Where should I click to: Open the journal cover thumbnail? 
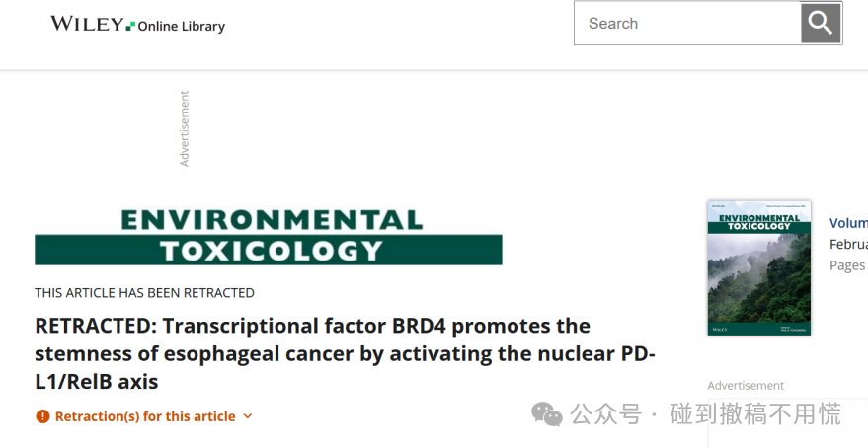pyautogui.click(x=759, y=267)
